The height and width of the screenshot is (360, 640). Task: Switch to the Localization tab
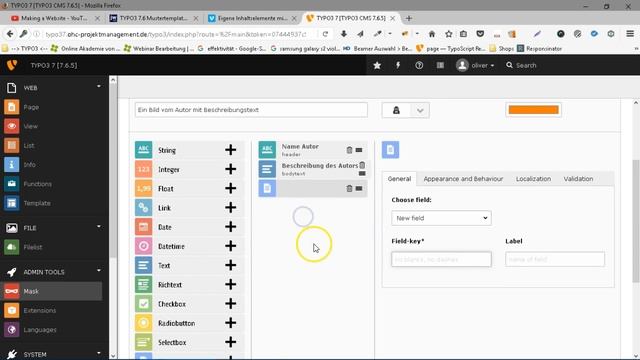[x=533, y=179]
